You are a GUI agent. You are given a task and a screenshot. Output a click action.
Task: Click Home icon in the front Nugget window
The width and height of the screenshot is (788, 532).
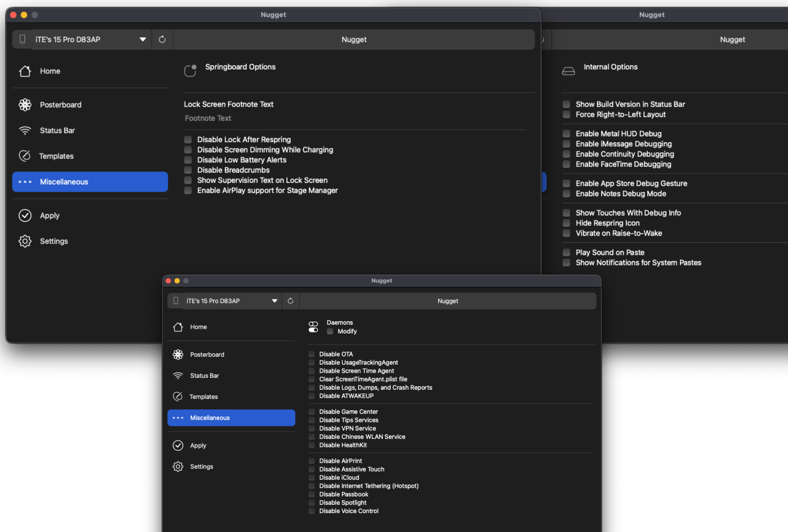click(x=178, y=327)
